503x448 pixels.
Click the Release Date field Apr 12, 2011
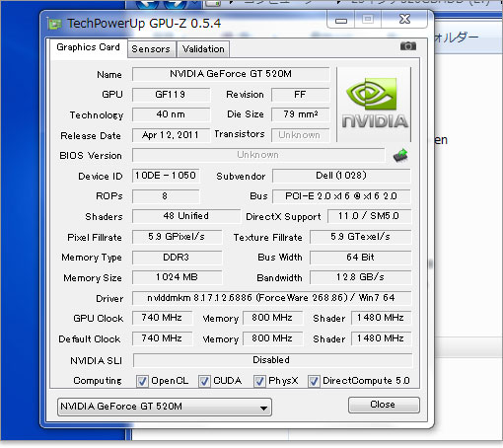click(171, 135)
